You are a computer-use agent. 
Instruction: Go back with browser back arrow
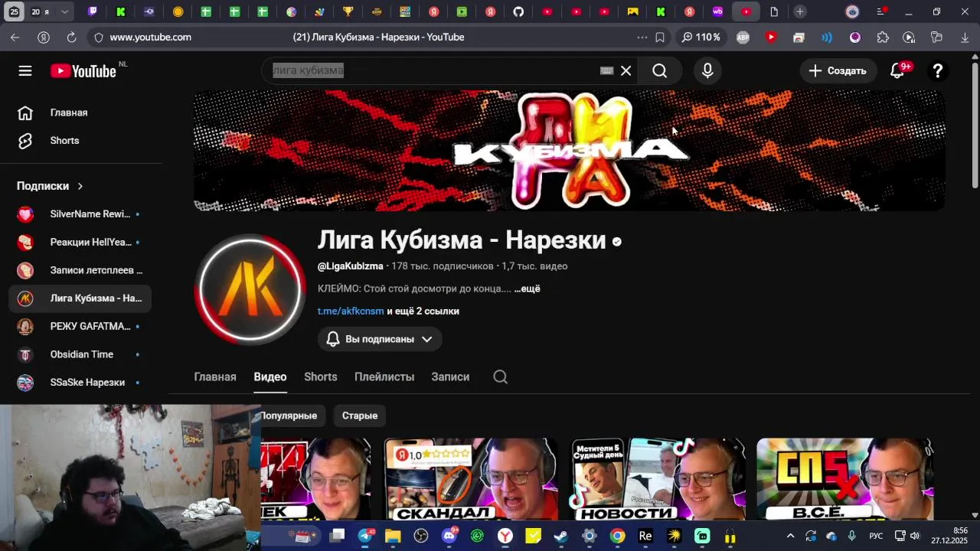pos(15,37)
